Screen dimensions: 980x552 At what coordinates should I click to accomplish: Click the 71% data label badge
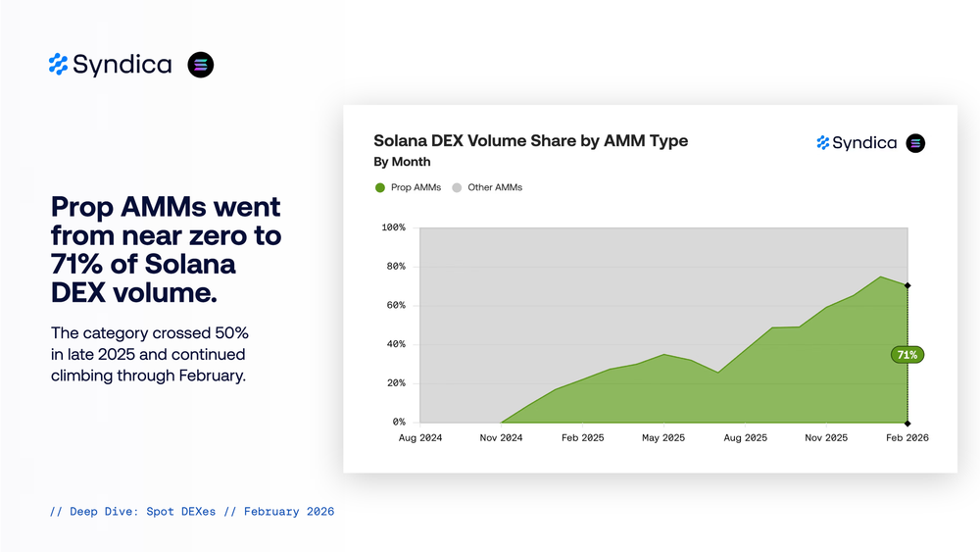(x=906, y=355)
